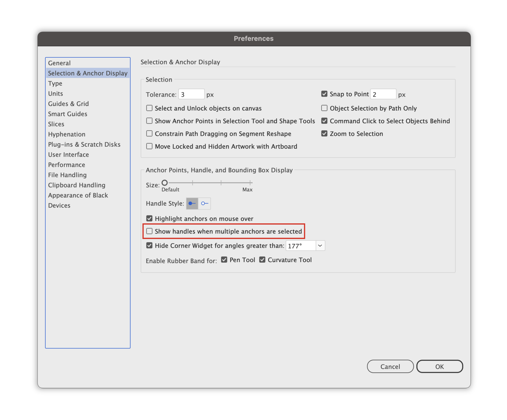Open the corner widget angle dropdown
Viewport: 507px width, 420px height.
click(320, 246)
